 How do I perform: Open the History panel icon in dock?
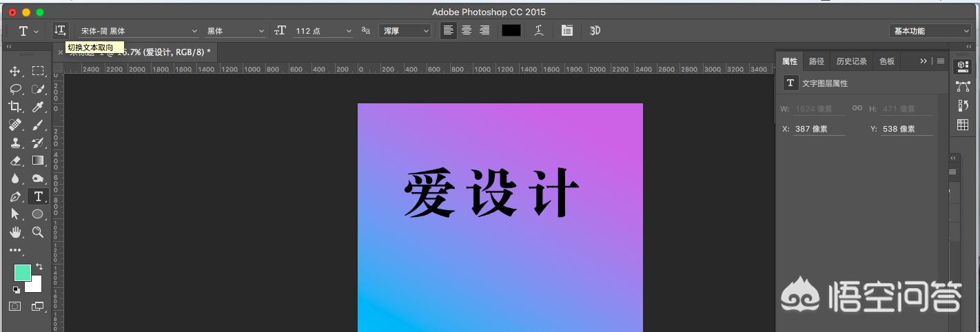963,105
